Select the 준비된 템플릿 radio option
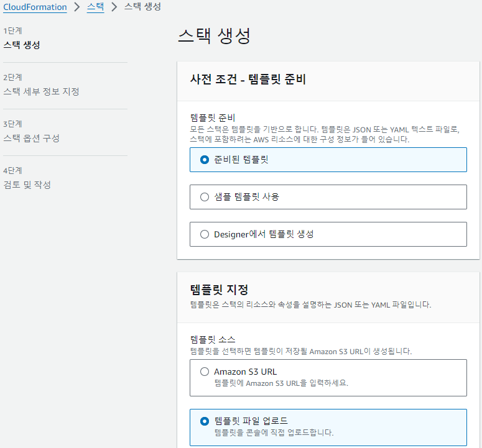This screenshot has width=482, height=448. 328,160
